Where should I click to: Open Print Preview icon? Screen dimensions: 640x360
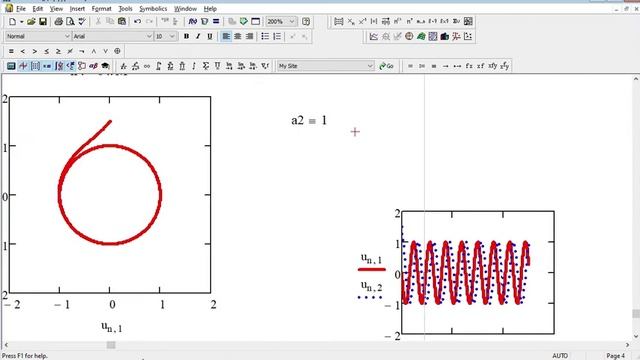tap(70, 22)
